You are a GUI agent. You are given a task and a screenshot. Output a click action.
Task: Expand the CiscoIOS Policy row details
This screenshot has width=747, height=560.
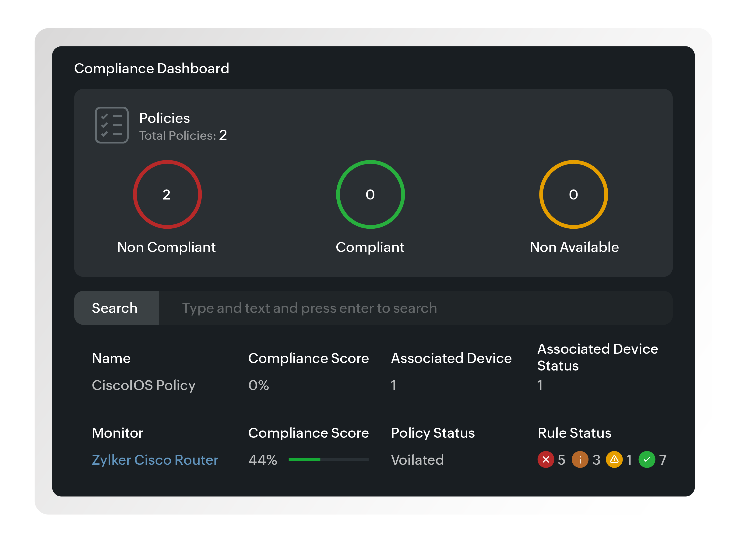pyautogui.click(x=144, y=385)
